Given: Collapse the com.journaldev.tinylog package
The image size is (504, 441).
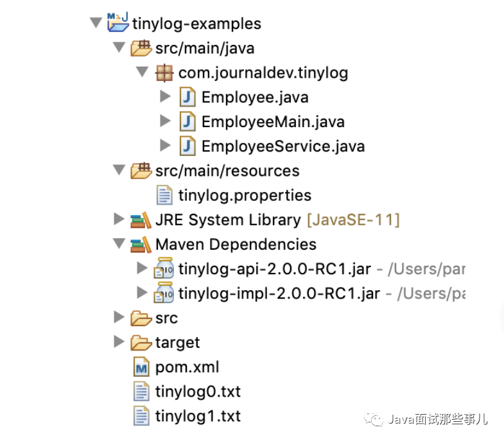Looking at the screenshot, I should click(142, 72).
